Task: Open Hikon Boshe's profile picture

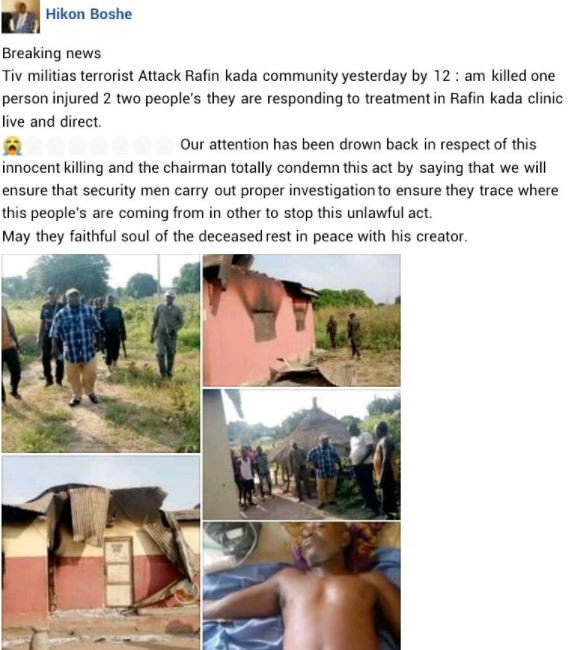Action: point(20,17)
